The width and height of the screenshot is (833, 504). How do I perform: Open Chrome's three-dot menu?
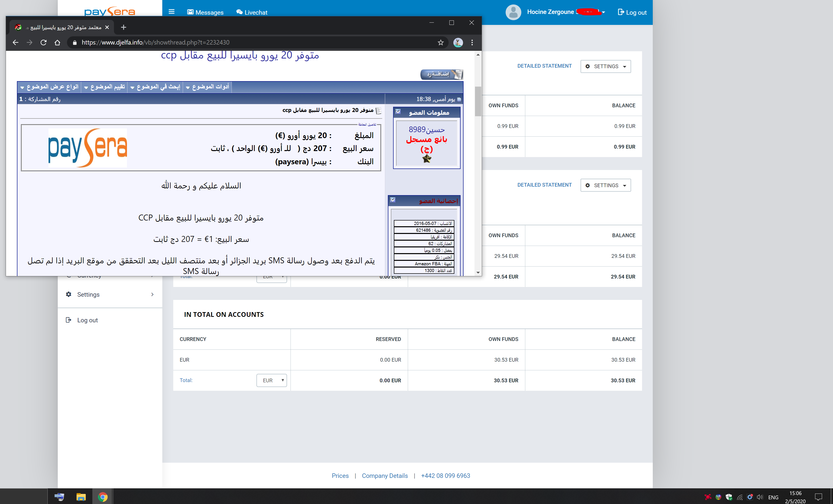pyautogui.click(x=472, y=42)
